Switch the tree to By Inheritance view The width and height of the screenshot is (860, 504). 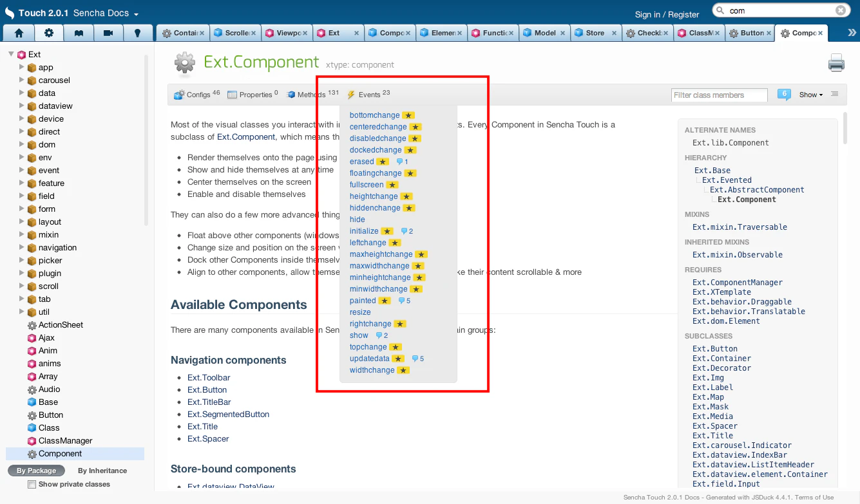pyautogui.click(x=102, y=471)
